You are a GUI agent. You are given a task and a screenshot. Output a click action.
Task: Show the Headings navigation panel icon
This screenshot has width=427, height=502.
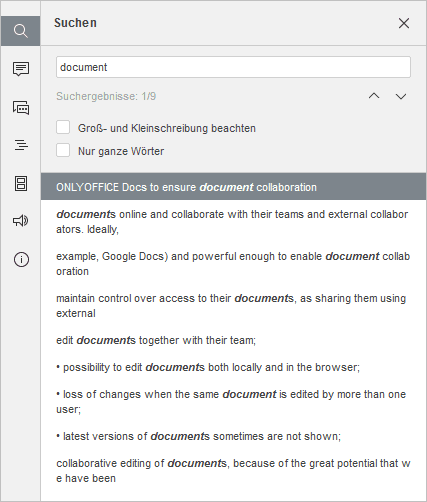pos(21,145)
